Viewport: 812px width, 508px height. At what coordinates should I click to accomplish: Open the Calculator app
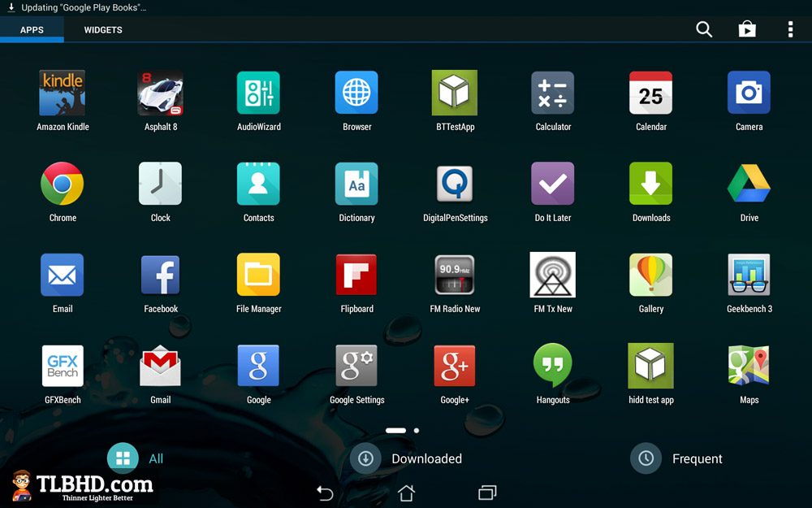(x=552, y=93)
